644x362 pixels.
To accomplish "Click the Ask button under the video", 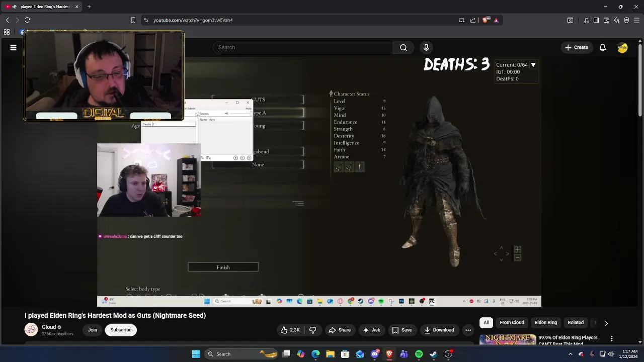I will point(371,330).
